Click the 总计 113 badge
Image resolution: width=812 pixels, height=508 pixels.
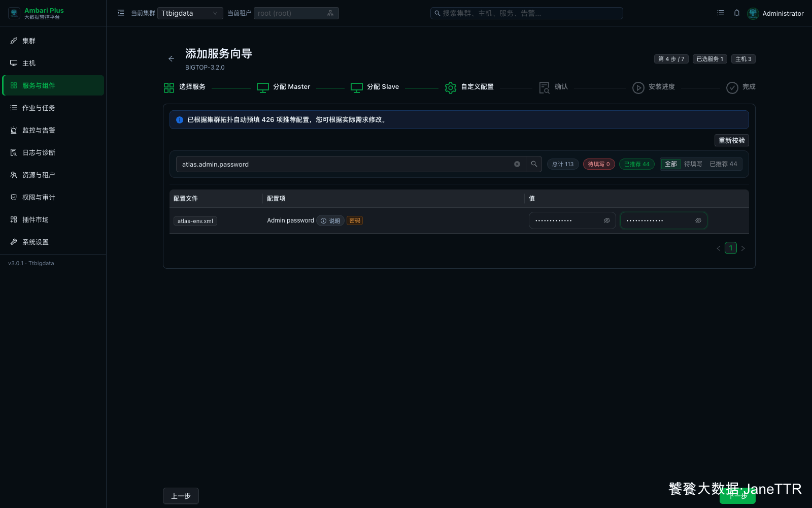563,164
